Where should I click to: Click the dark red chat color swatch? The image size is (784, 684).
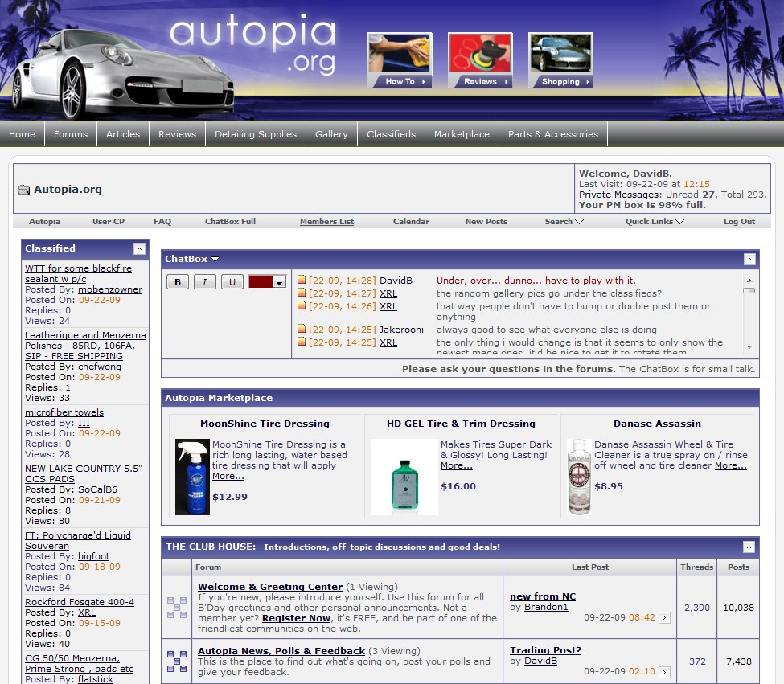click(261, 282)
